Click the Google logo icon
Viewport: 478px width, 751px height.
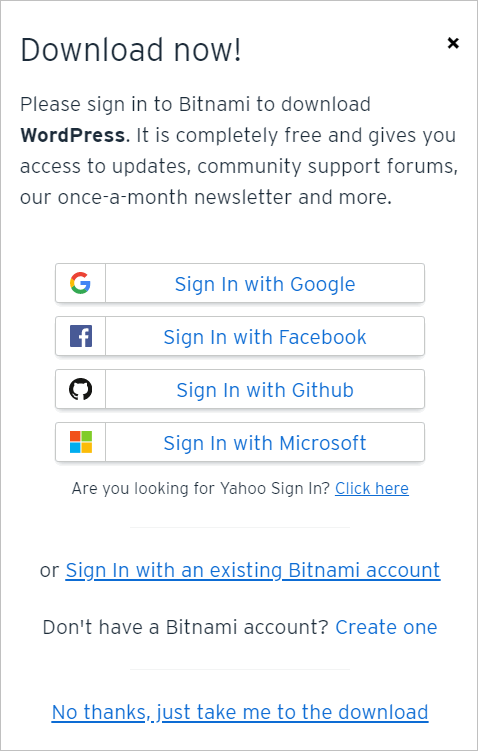click(80, 283)
